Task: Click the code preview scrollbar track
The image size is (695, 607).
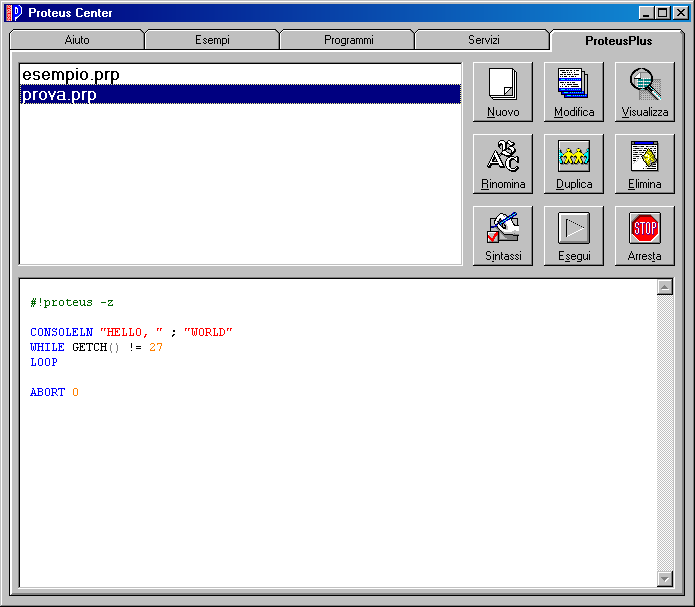Action: click(x=664, y=433)
